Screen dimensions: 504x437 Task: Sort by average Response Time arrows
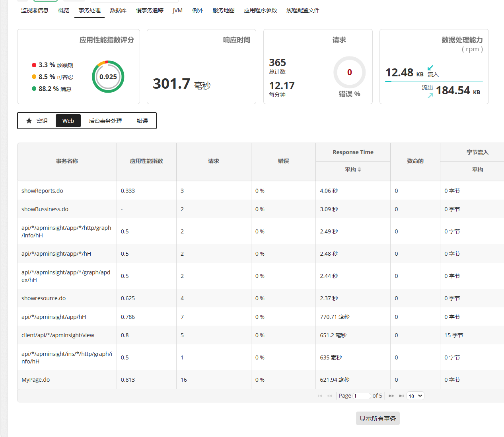360,170
